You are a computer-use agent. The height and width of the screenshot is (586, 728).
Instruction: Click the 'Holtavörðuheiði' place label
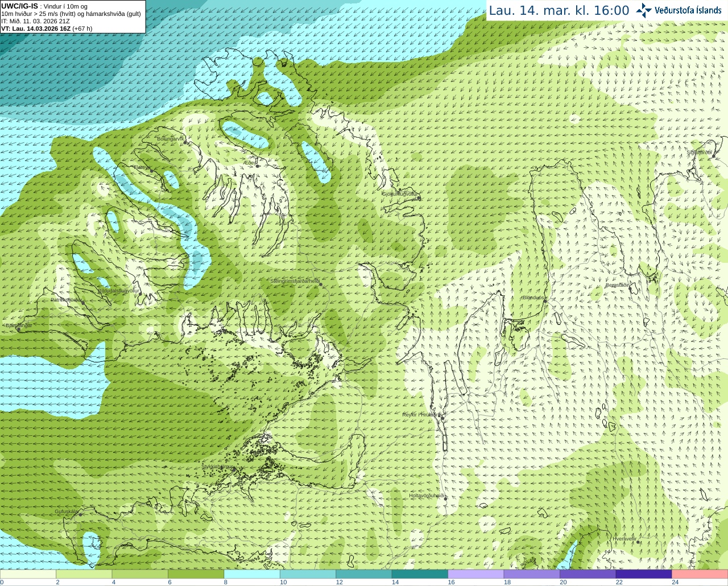(427, 496)
